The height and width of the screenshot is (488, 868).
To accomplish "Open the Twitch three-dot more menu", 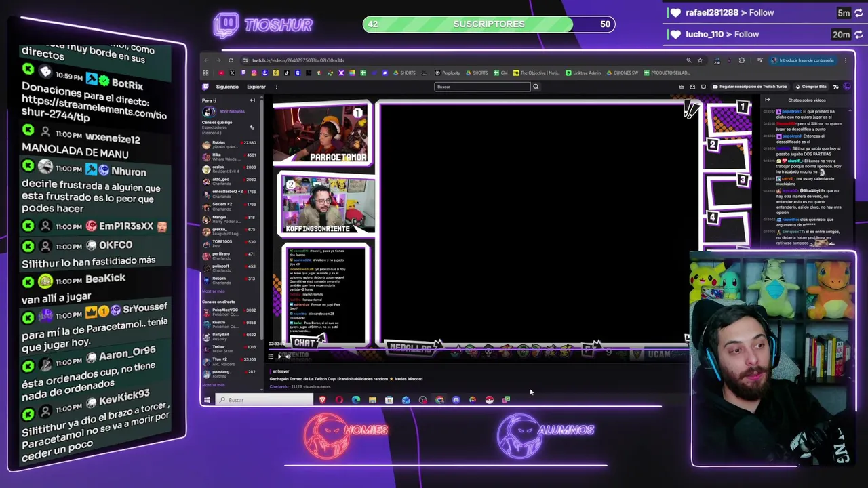I will tap(277, 87).
